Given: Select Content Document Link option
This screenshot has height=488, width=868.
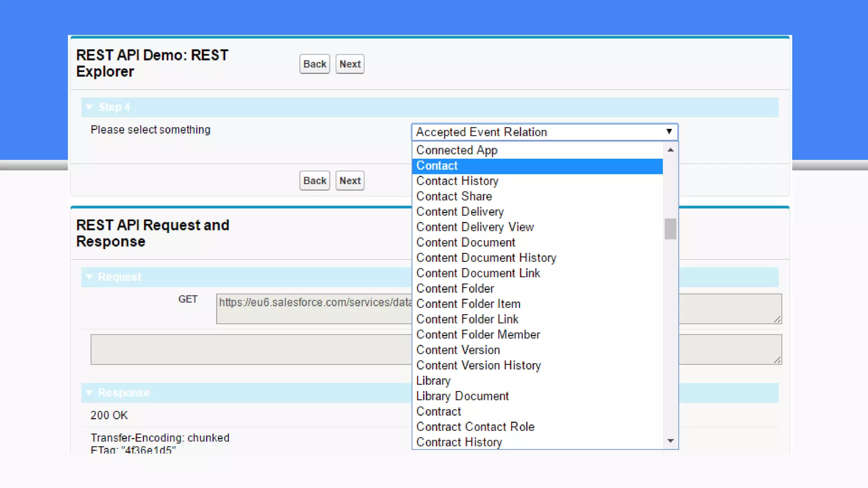Looking at the screenshot, I should point(478,273).
